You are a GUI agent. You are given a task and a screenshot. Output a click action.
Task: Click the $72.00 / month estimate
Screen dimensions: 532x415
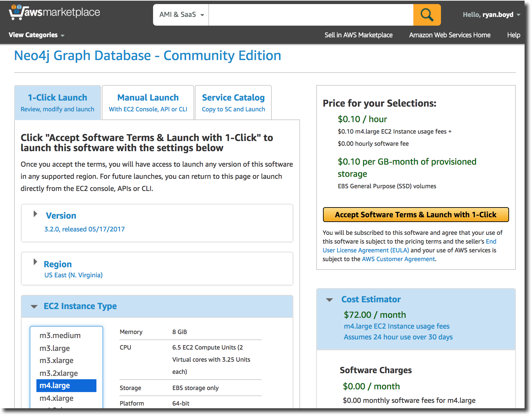375,315
